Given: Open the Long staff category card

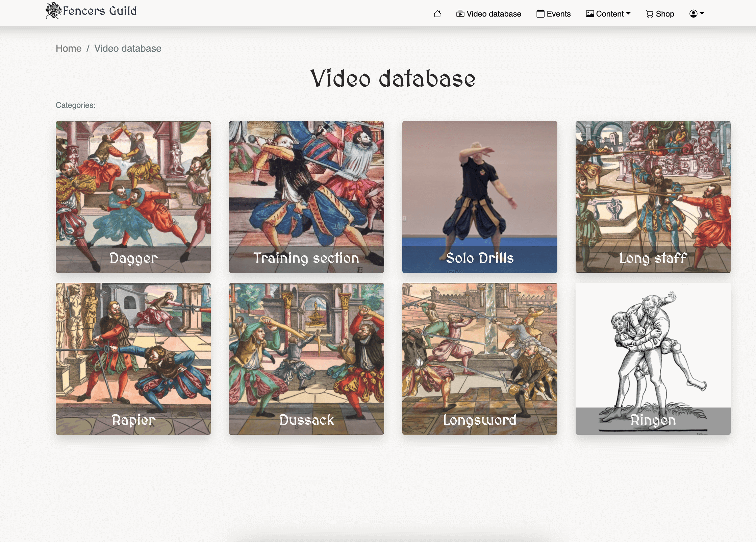Looking at the screenshot, I should (x=653, y=197).
